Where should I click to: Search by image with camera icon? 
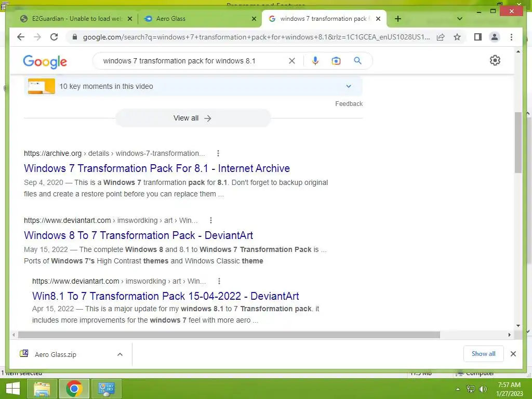pyautogui.click(x=336, y=61)
